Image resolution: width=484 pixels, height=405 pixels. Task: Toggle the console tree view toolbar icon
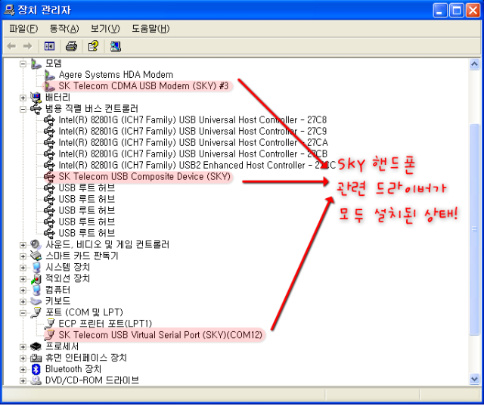tap(50, 46)
